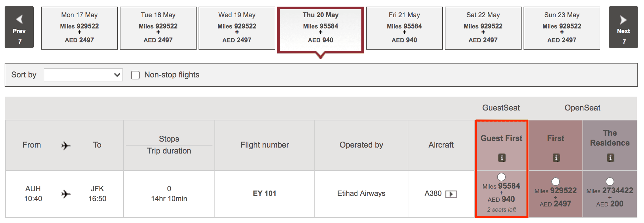
Task: Click the airplane icon between AUH and JFK
Action: click(x=65, y=194)
